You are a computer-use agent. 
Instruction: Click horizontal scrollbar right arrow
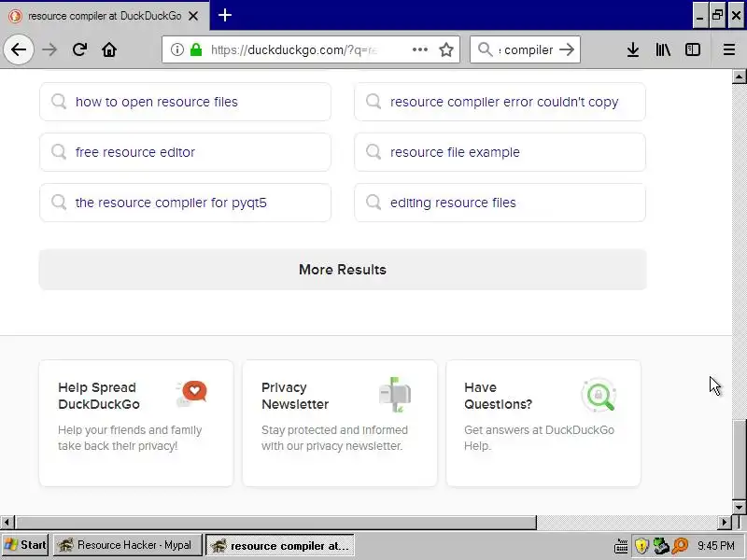pos(725,523)
